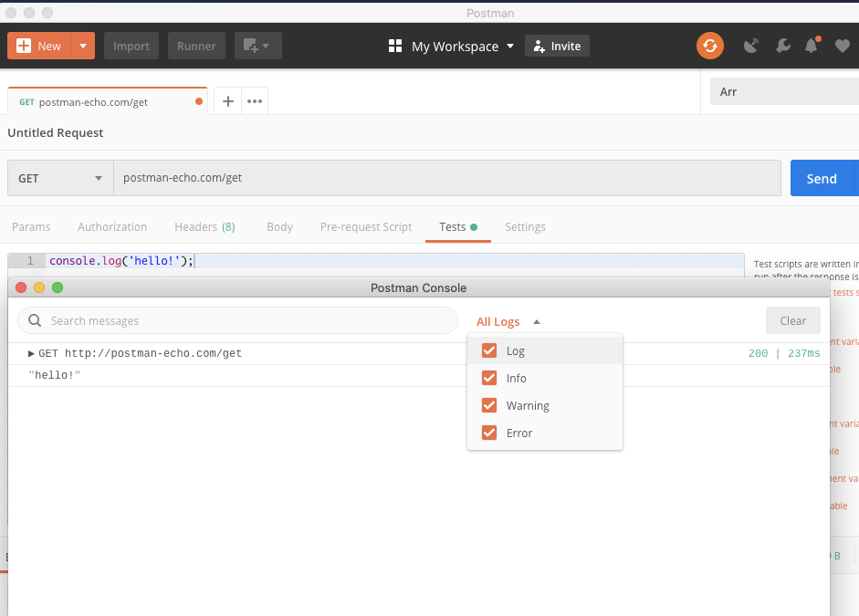859x616 pixels.
Task: Click the heart icon in the header
Action: point(841,45)
